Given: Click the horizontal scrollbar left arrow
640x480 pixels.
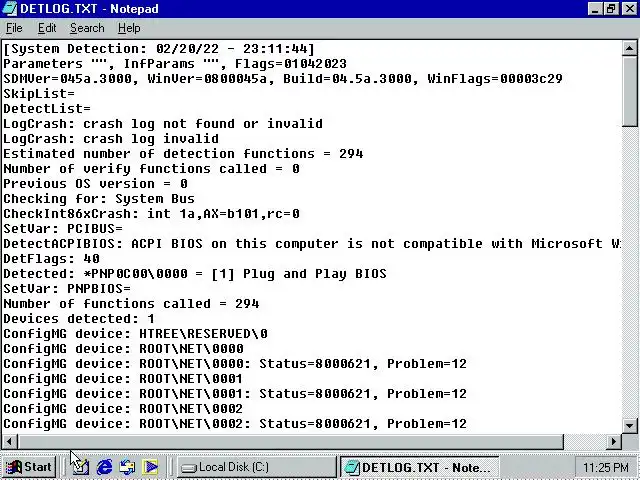Looking at the screenshot, I should click(x=10, y=441).
